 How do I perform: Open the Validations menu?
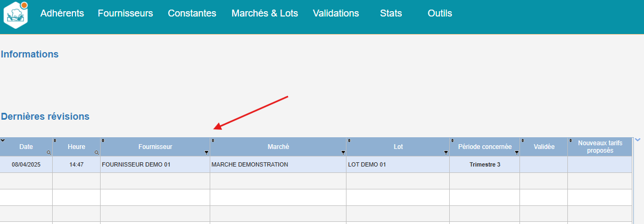click(336, 13)
